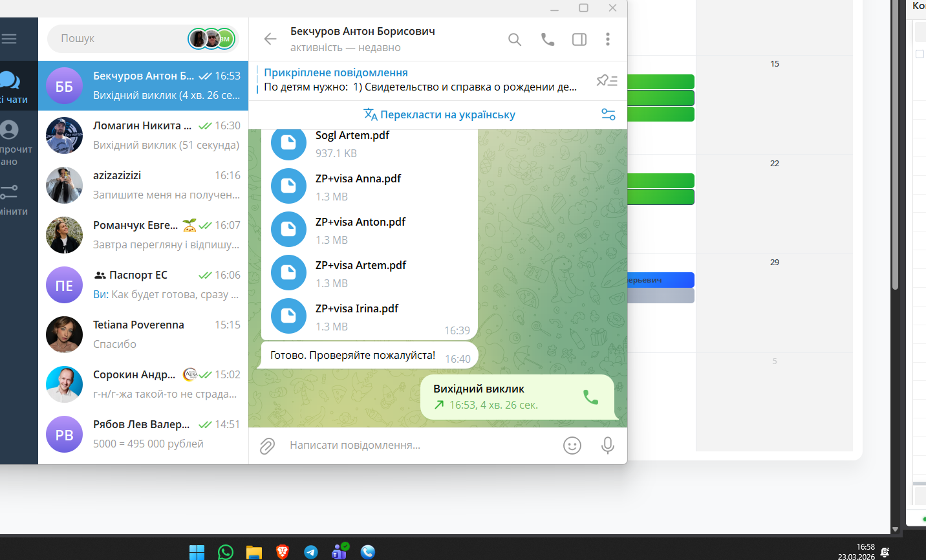Open the All chats folder
Screen dimensions: 926x560
(x=13, y=87)
